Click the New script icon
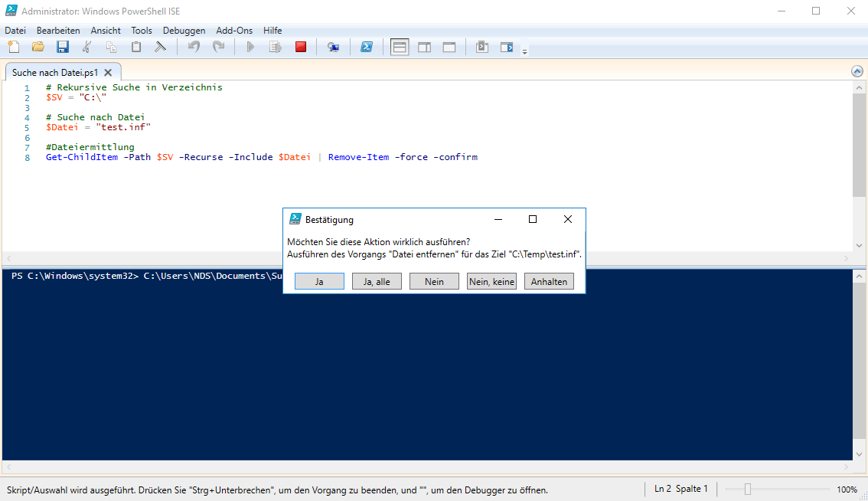The width and height of the screenshot is (868, 501). [x=14, y=47]
